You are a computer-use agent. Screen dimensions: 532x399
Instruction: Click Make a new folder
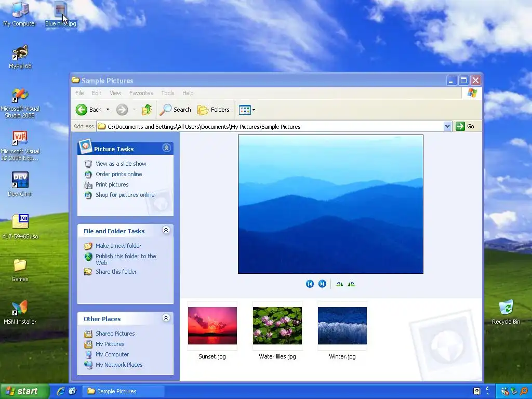[118, 246]
